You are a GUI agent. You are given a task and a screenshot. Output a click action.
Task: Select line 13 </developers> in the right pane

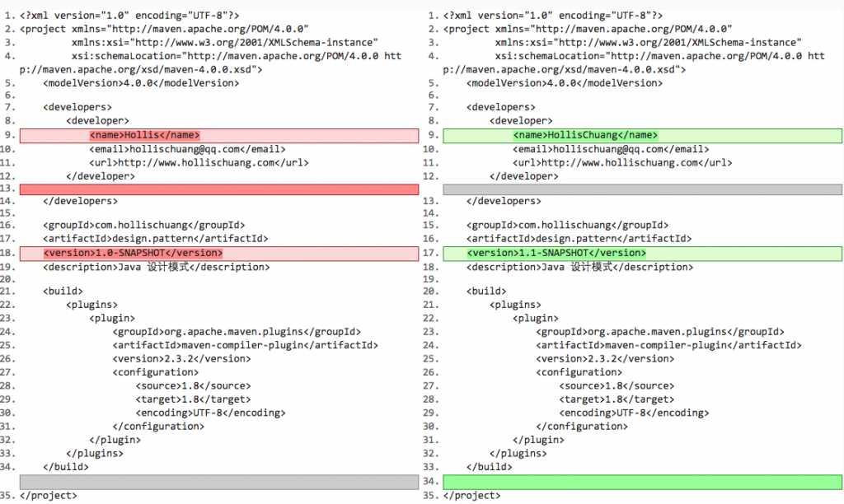504,201
